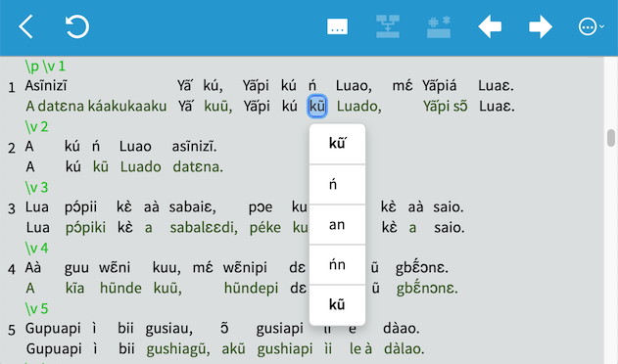This screenshot has height=364, width=618.
Task: Go to next with right arrow
Action: coord(540,26)
